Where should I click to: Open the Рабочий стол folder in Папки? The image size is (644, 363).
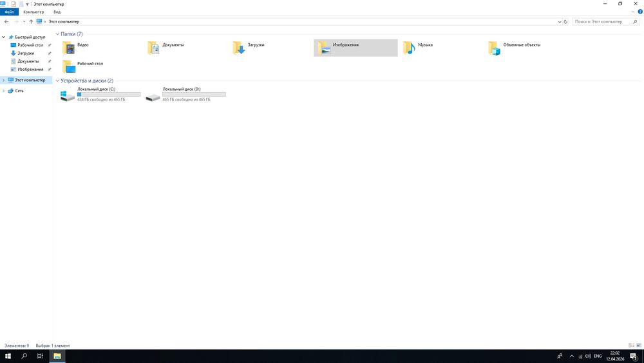point(83,66)
